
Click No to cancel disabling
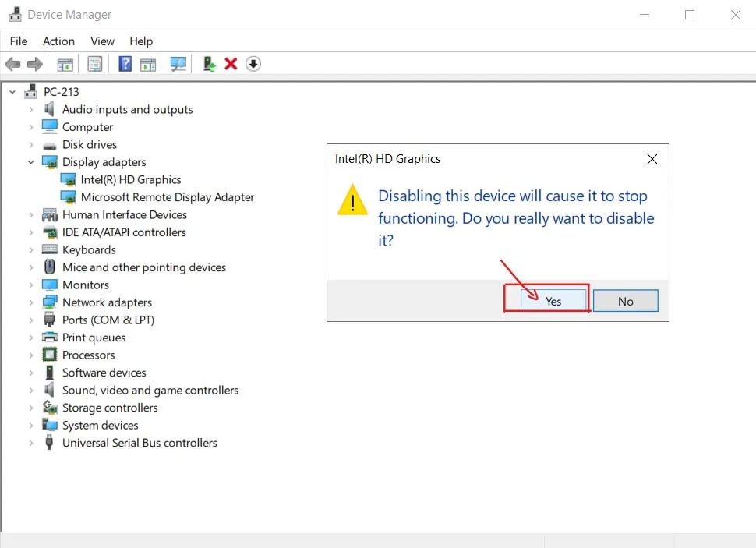(625, 300)
